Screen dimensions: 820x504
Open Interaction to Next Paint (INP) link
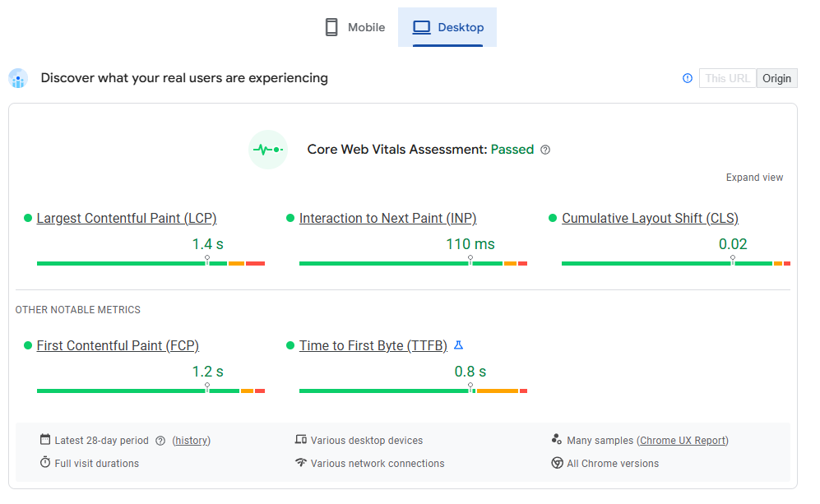tap(387, 218)
